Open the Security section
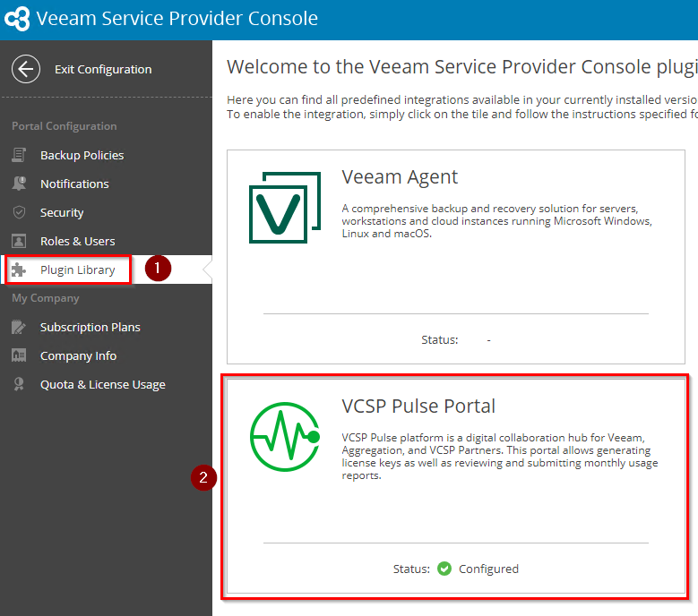Viewport: 698px width, 616px height. (x=62, y=212)
